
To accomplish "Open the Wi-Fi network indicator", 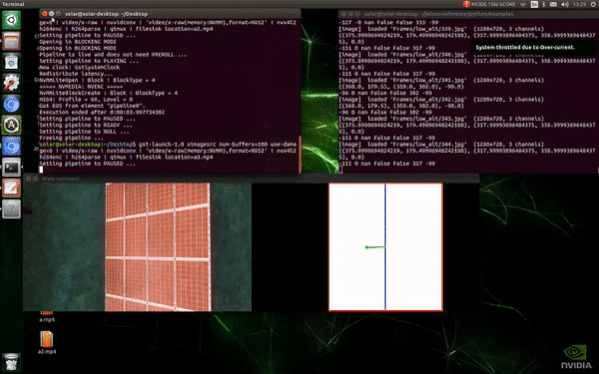I will pyautogui.click(x=523, y=4).
